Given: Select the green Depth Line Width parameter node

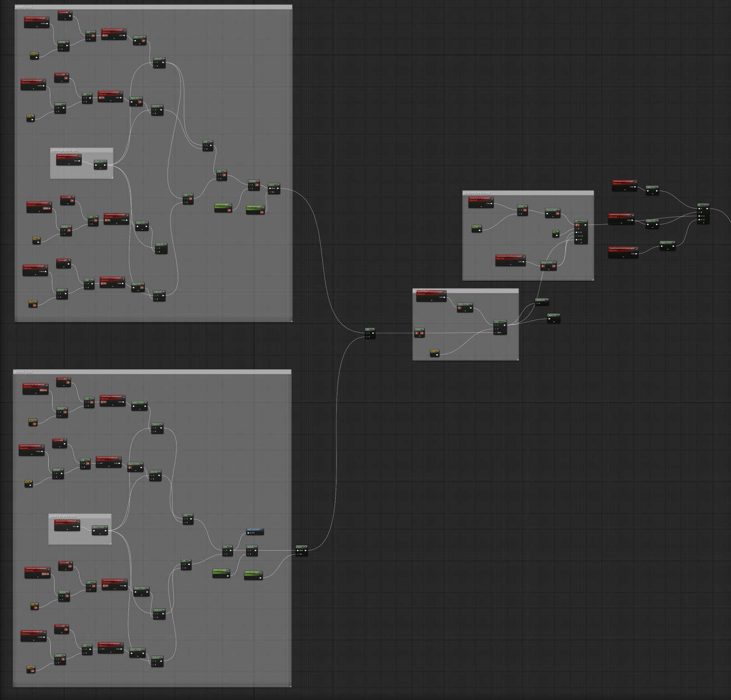Looking at the screenshot, I should coord(223,208).
